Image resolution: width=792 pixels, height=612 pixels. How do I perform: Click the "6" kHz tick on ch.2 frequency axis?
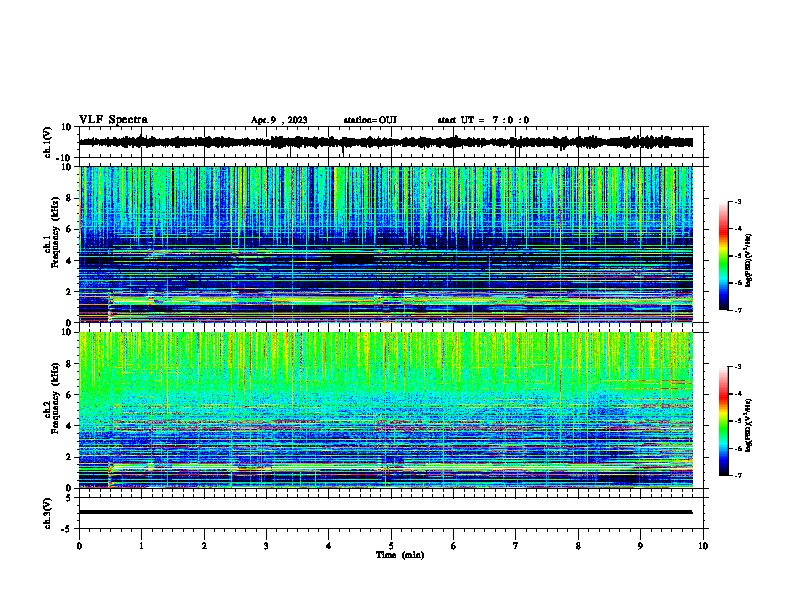pos(69,395)
